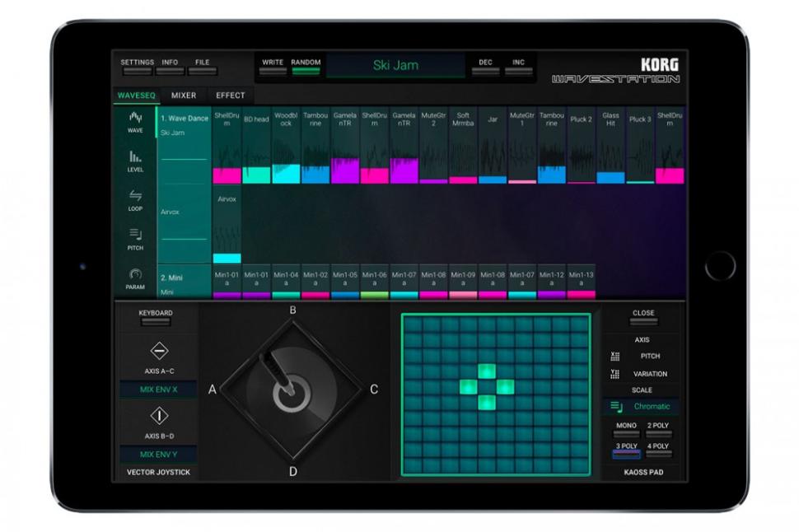This screenshot has height=532, width=799.
Task: Select the MuteGtr 2 wave step
Action: click(x=433, y=145)
